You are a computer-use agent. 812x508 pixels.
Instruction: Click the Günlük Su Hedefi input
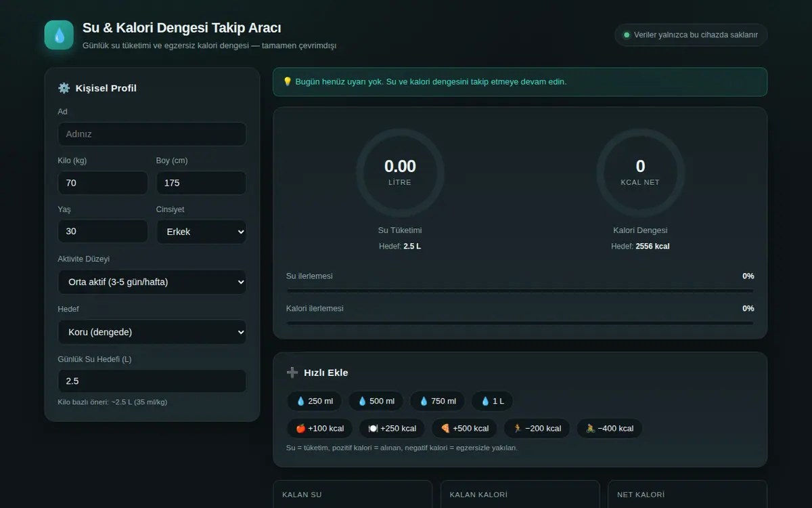pos(152,381)
